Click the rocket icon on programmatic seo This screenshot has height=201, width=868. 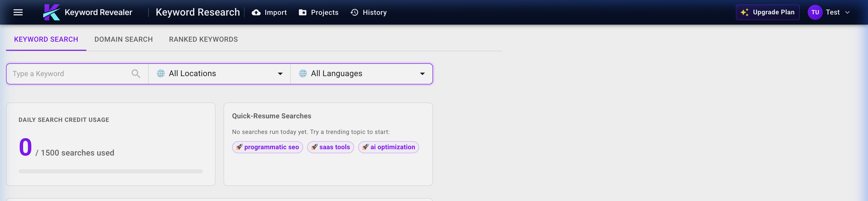point(239,147)
